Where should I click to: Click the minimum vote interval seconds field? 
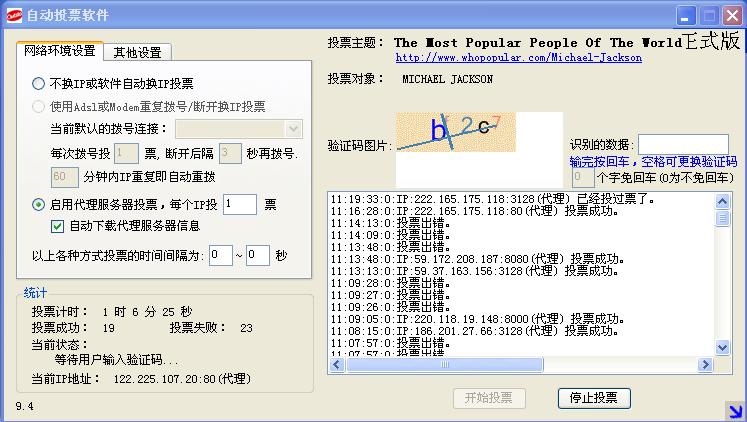221,256
